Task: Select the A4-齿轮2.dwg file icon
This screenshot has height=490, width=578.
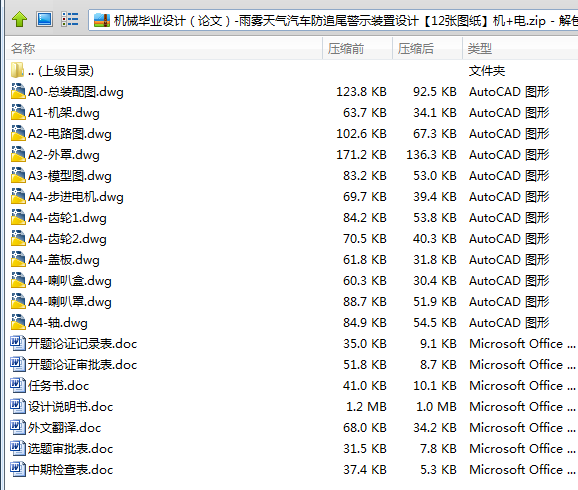Action: point(18,238)
